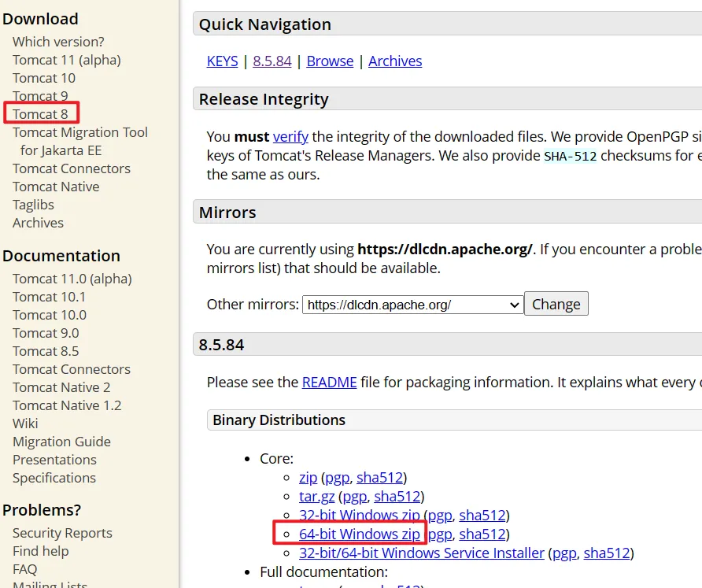Open the README file link
This screenshot has height=588, width=702.
click(329, 383)
